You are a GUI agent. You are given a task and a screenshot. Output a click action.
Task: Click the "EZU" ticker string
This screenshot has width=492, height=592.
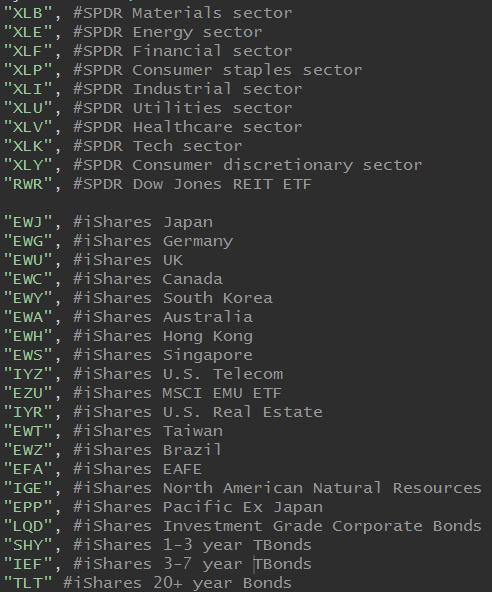coord(28,393)
